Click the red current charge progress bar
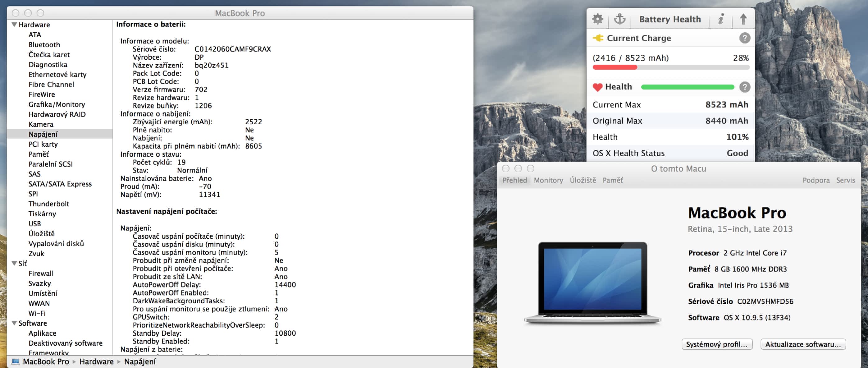Image resolution: width=868 pixels, height=368 pixels. (x=614, y=67)
